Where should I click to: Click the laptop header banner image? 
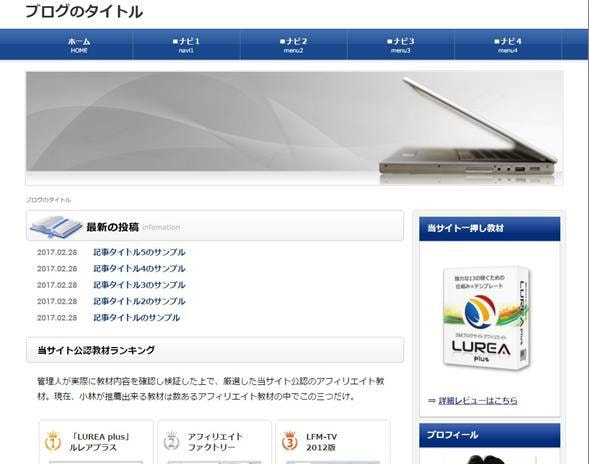pyautogui.click(x=294, y=128)
